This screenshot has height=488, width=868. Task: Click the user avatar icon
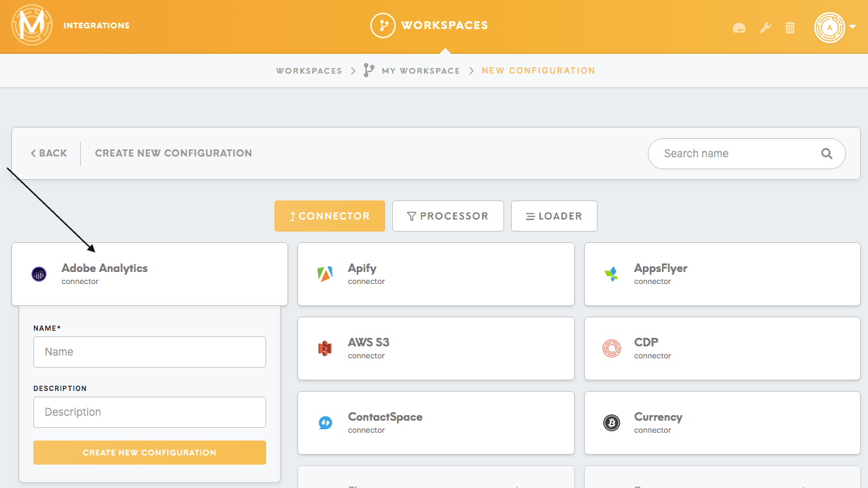tap(830, 27)
